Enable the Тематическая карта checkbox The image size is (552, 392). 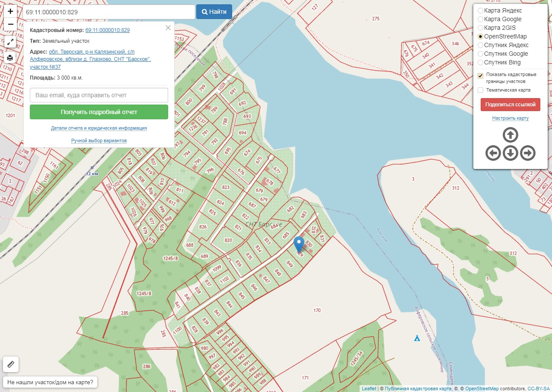click(x=480, y=90)
